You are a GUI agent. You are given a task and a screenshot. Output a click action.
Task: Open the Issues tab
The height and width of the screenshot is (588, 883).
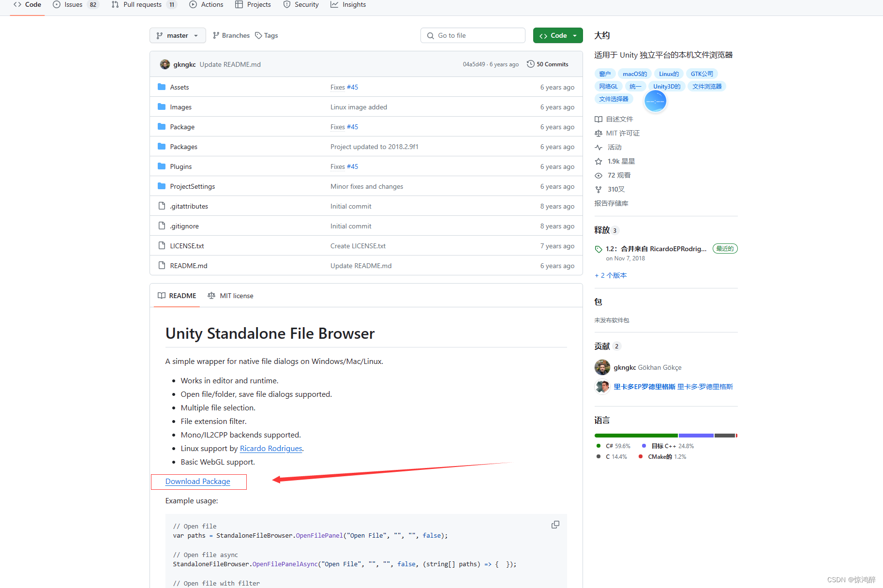(x=75, y=5)
